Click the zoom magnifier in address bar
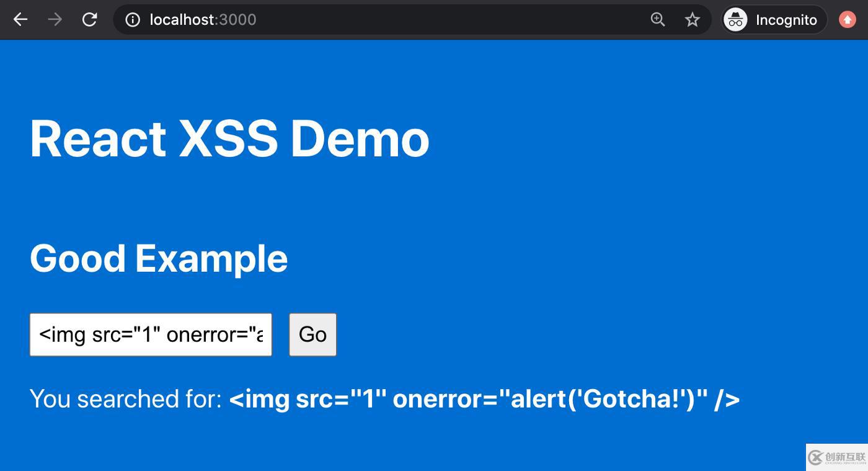868x471 pixels. click(658, 20)
